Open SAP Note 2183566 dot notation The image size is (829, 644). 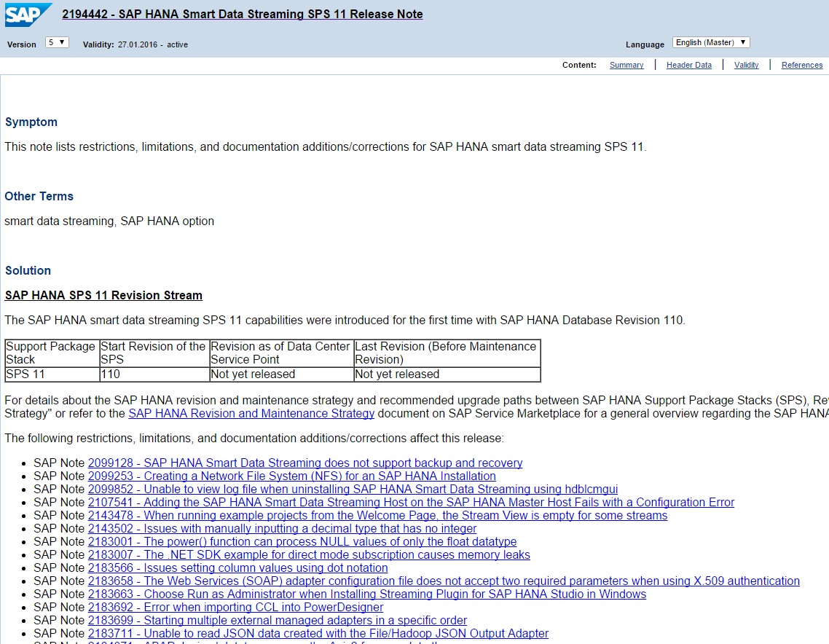[237, 568]
